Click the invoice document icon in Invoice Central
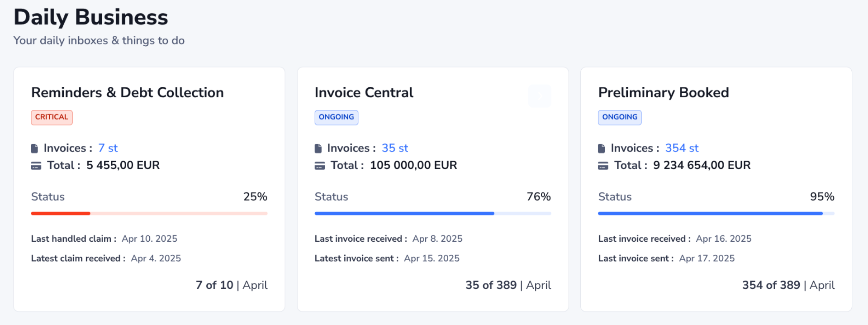Viewport: 868px width, 325px height. click(318, 148)
